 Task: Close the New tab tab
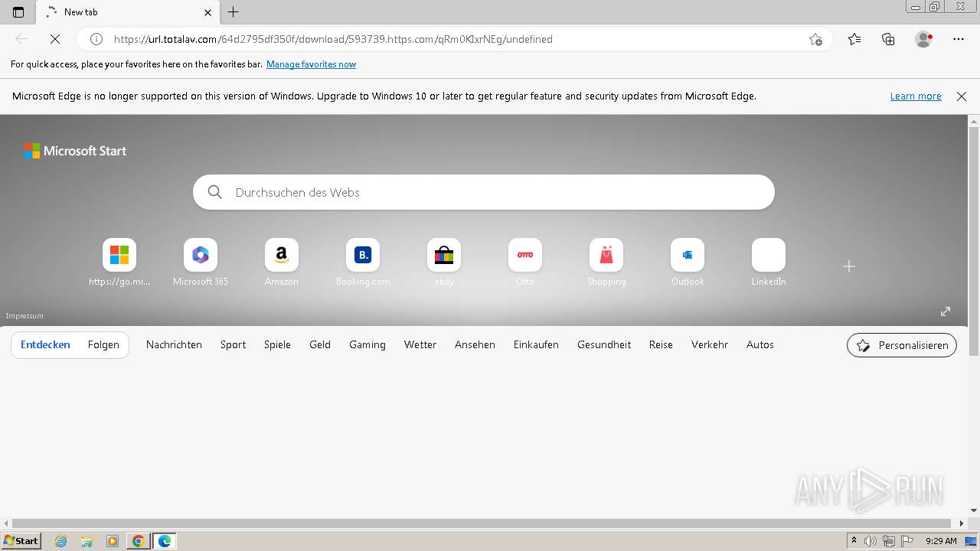(x=208, y=12)
